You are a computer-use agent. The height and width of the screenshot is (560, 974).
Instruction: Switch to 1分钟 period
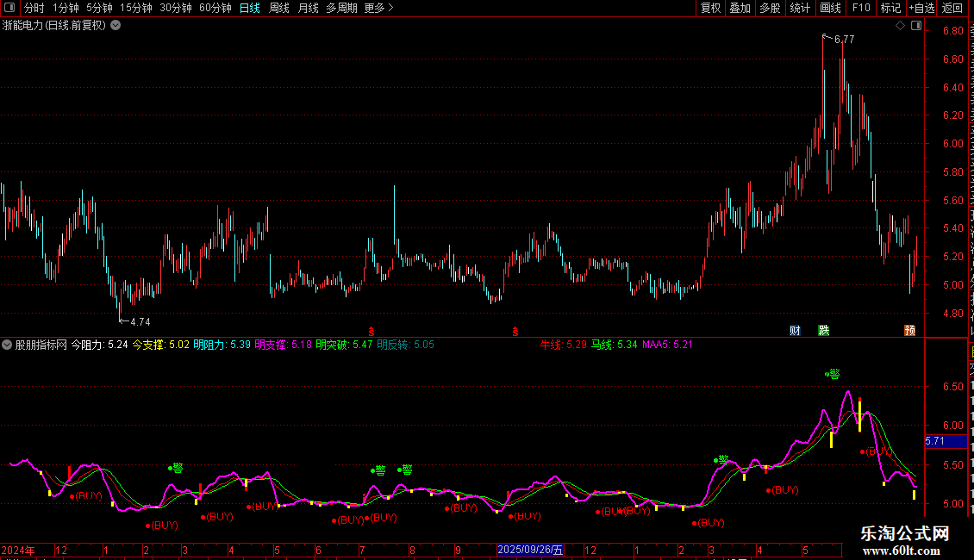(x=66, y=8)
